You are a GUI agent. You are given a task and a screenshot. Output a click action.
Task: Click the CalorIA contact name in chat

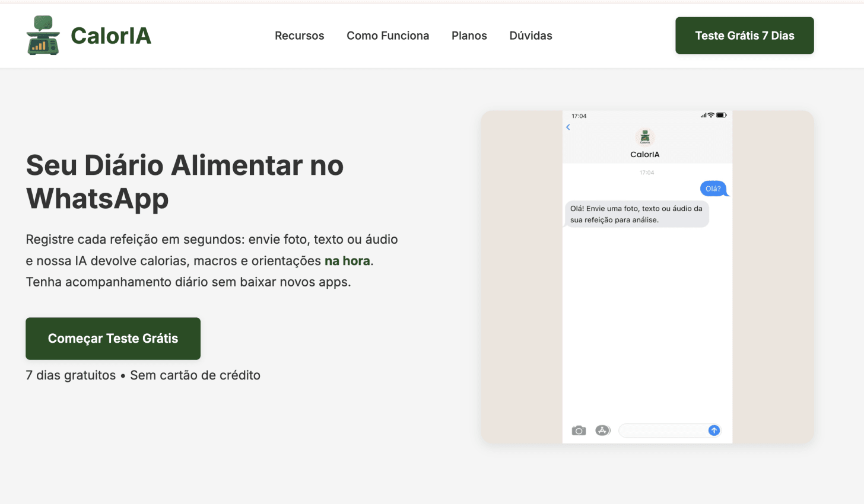tap(644, 154)
